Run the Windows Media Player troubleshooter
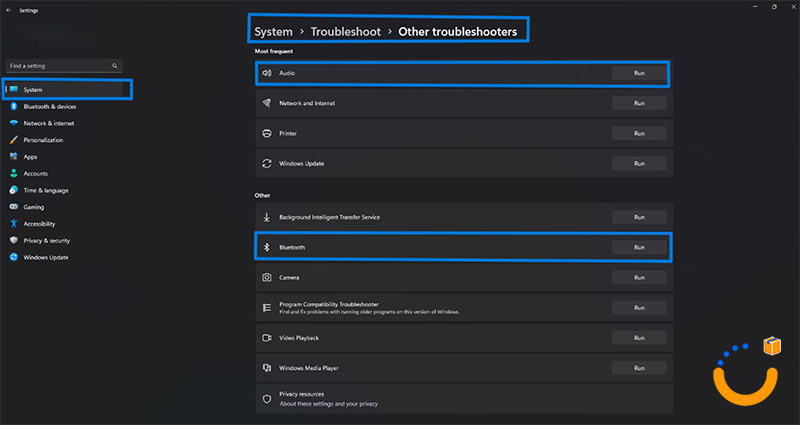Screen dimensions: 800x425 (x=639, y=368)
